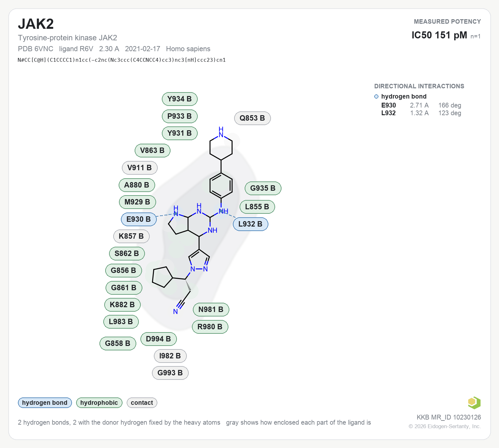499x448 pixels.
Task: Select residue label R980 B
Action: point(210,327)
